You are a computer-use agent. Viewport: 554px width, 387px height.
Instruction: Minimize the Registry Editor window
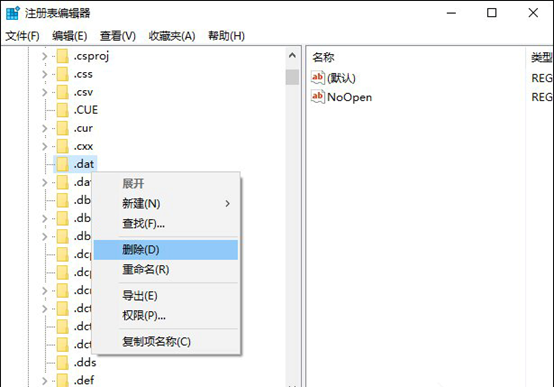[451, 13]
